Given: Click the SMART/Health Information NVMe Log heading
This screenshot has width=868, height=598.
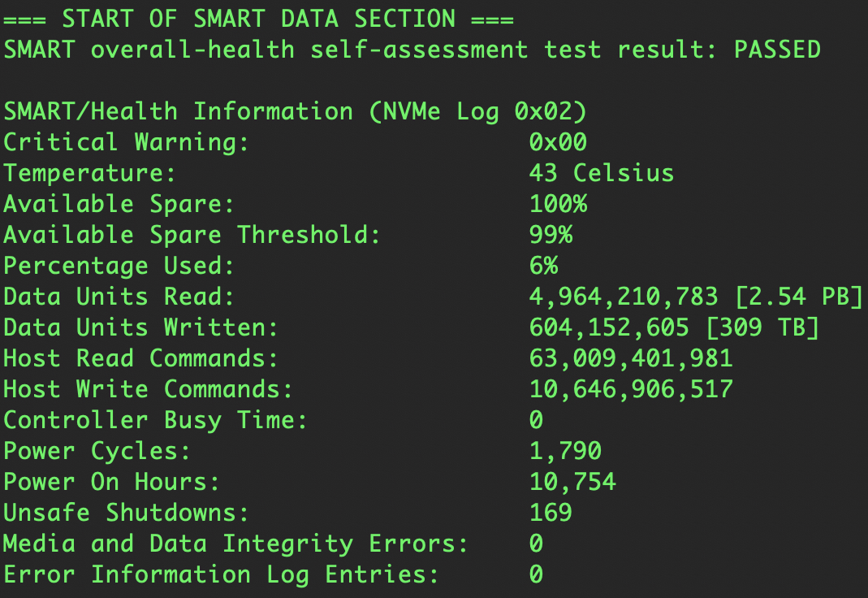Looking at the screenshot, I should [x=295, y=111].
